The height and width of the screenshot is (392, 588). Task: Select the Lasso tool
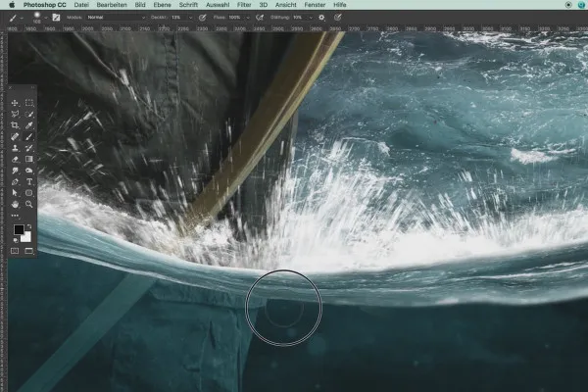pos(15,114)
